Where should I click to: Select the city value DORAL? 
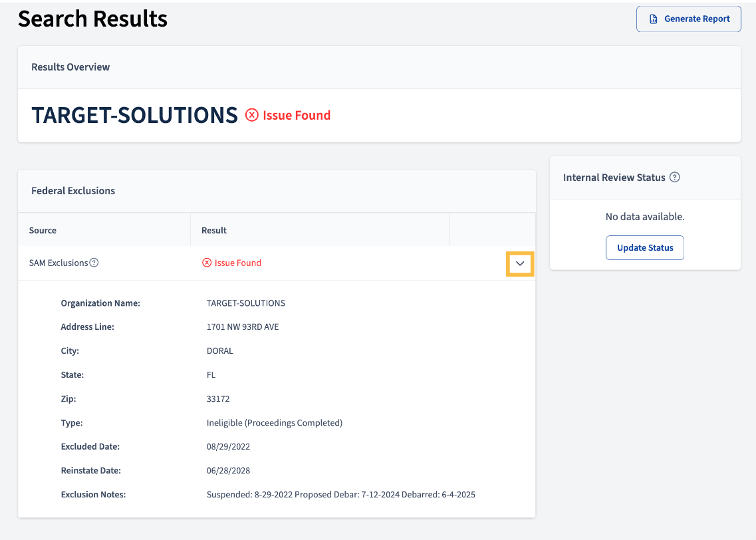click(220, 351)
